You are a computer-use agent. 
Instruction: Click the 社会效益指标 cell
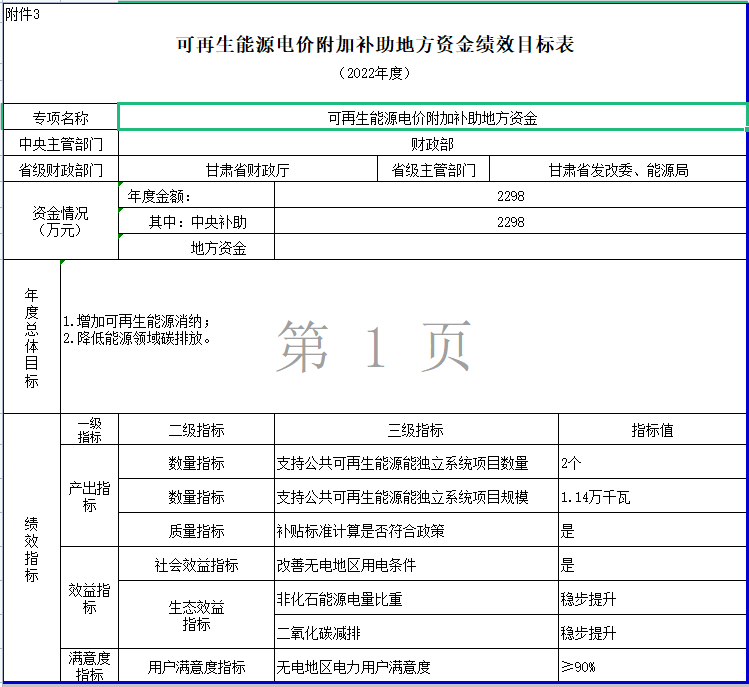[x=196, y=565]
